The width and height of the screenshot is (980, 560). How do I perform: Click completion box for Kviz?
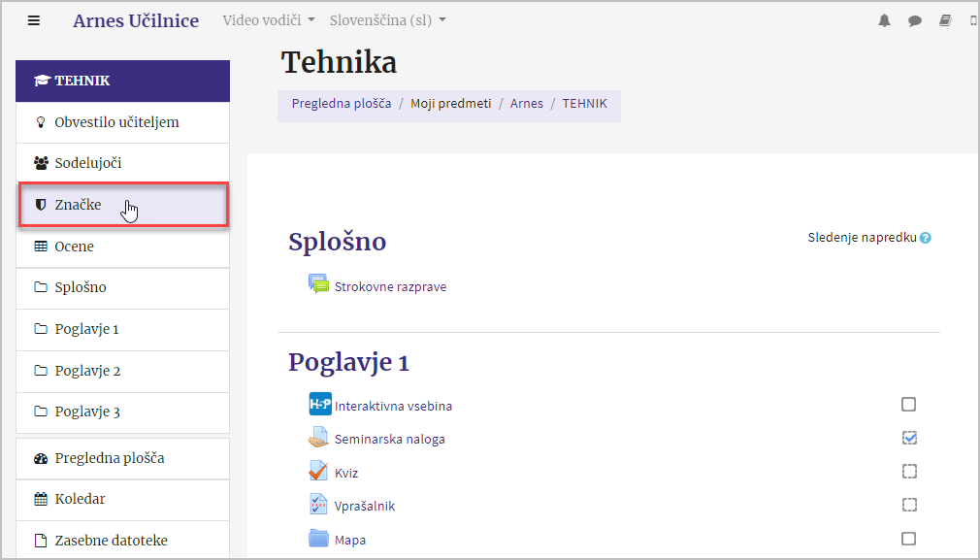pos(909,472)
